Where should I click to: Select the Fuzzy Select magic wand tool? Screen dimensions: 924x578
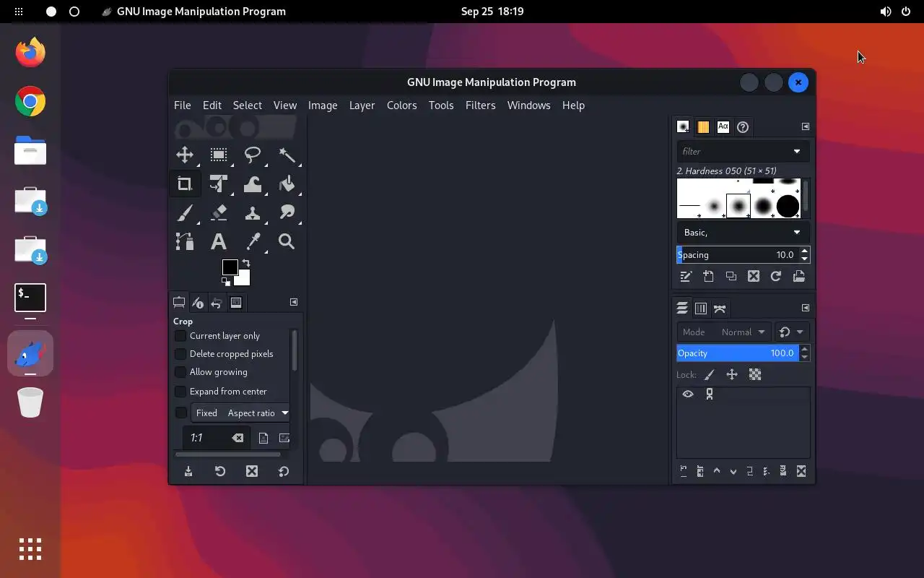[x=287, y=155]
